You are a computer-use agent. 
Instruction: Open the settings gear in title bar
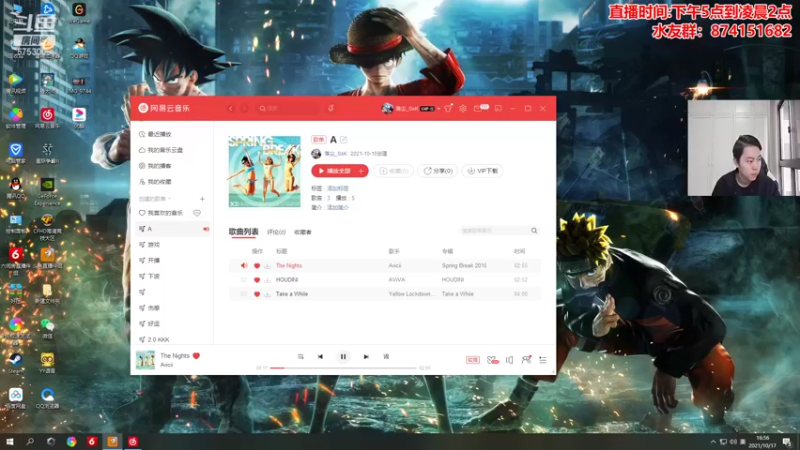463,108
